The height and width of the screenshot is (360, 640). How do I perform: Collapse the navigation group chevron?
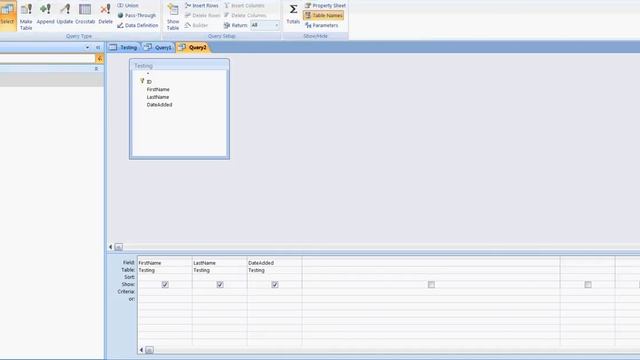tap(96, 69)
